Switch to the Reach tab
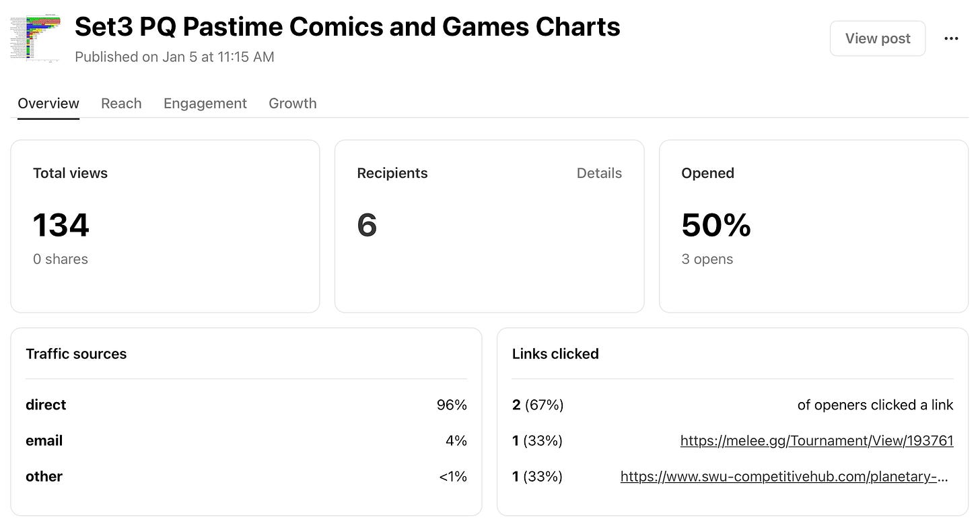Screen dimensions: 980x526 [x=121, y=104]
